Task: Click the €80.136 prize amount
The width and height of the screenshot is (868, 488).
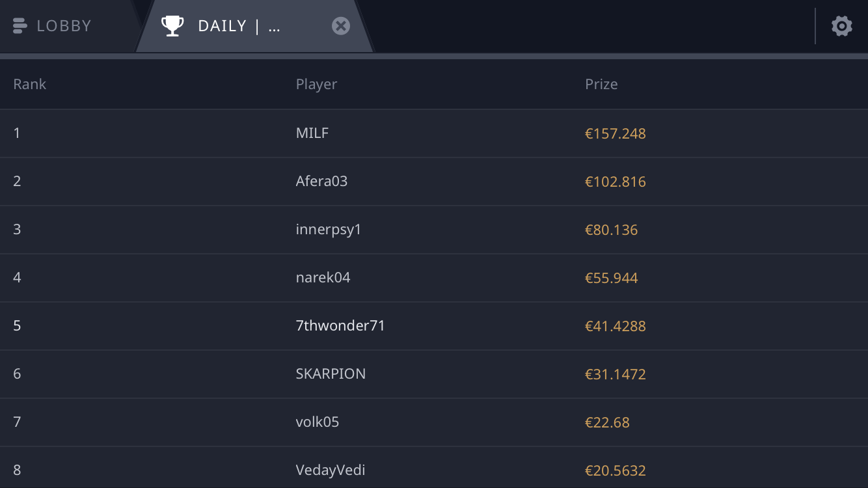Action: point(612,230)
